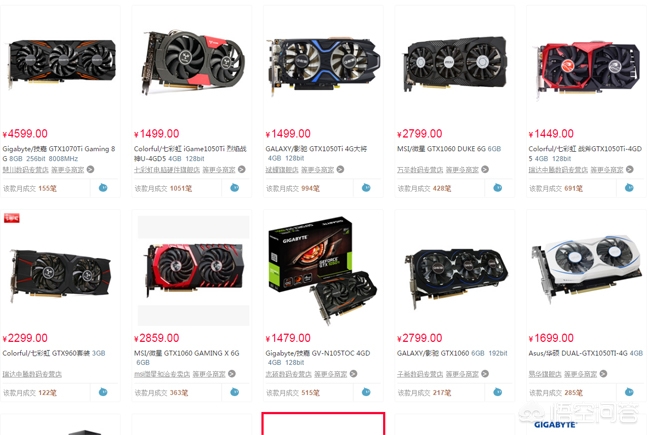Click the chat icon on the MSI GTX1060 GAMING X listing
The height and width of the screenshot is (435, 650).
235,392
